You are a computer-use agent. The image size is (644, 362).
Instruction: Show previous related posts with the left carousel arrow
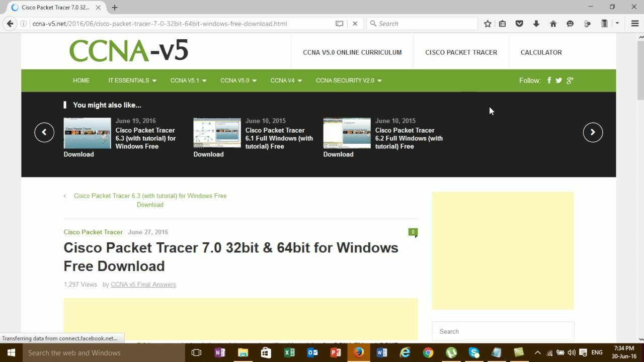(44, 132)
